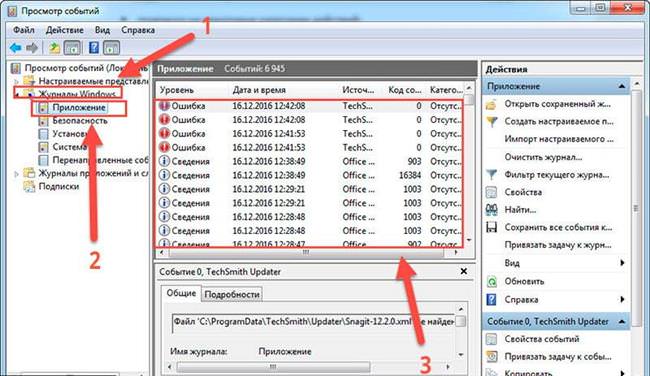Close the event details preview pane
This screenshot has height=376, width=650.
click(464, 272)
